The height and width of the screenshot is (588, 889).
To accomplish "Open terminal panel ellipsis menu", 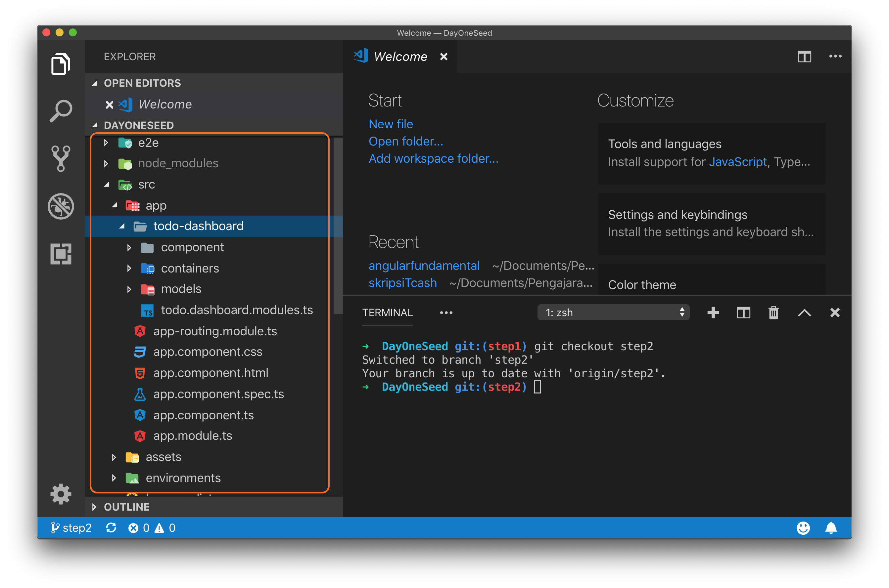I will [446, 313].
